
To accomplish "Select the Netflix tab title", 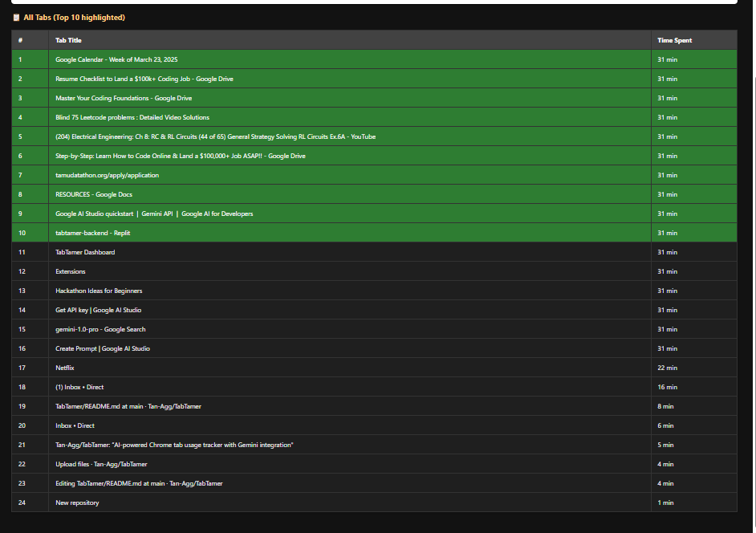I will tap(65, 368).
